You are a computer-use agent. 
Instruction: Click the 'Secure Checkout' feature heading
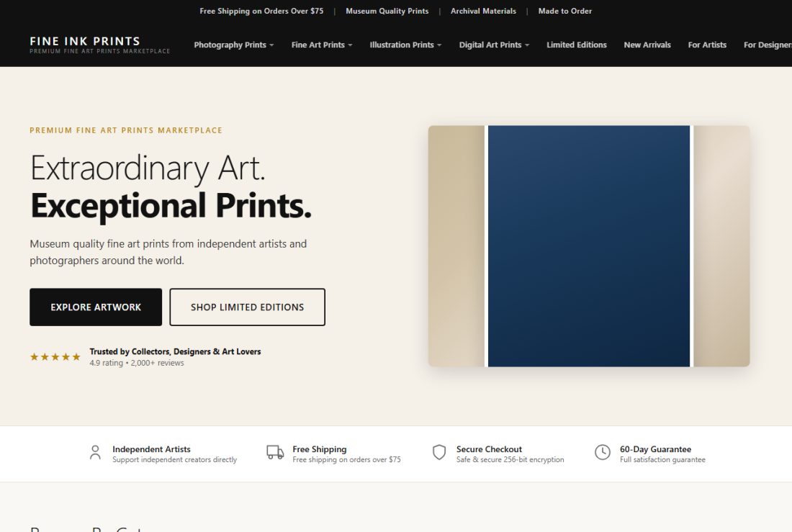[489, 449]
